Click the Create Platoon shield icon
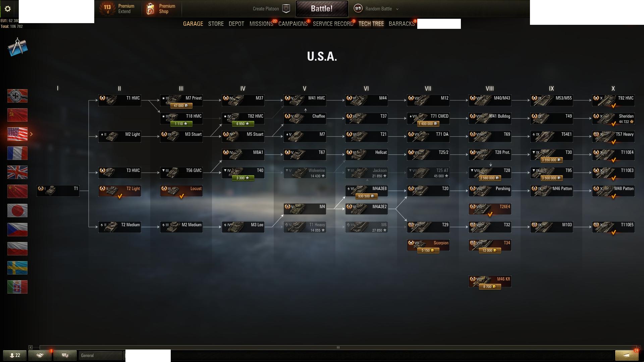 coord(286,9)
